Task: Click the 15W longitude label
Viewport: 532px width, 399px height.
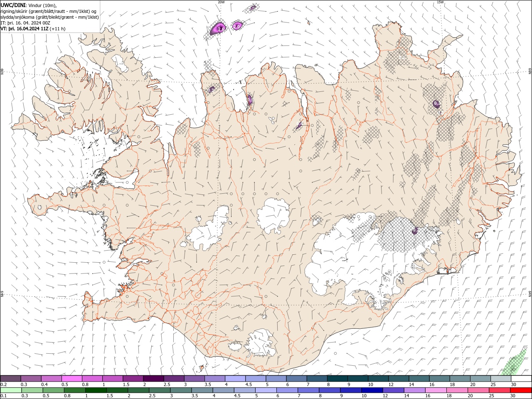Action: pyautogui.click(x=440, y=2)
